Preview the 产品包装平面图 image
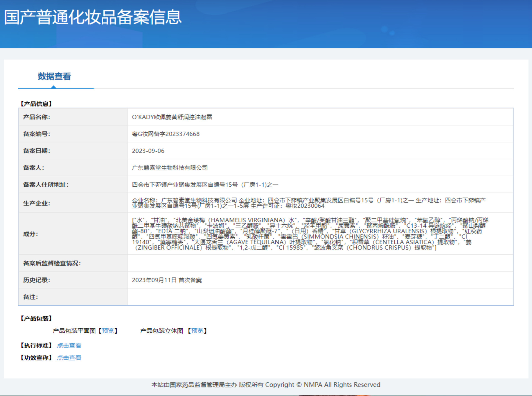The width and height of the screenshot is (532, 396). (108, 331)
